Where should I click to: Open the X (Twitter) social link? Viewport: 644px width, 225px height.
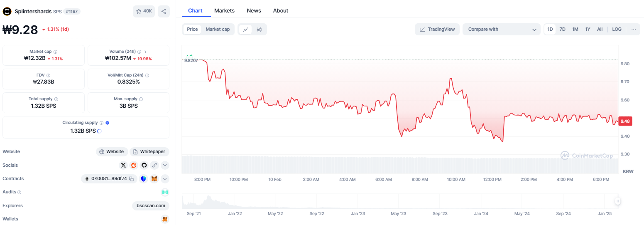click(x=123, y=165)
